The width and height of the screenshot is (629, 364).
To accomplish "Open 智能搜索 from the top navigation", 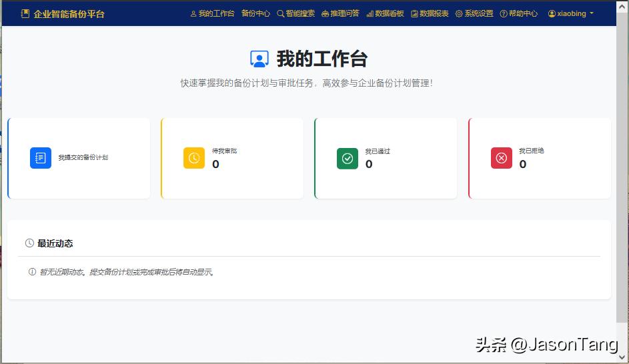I will click(x=296, y=13).
